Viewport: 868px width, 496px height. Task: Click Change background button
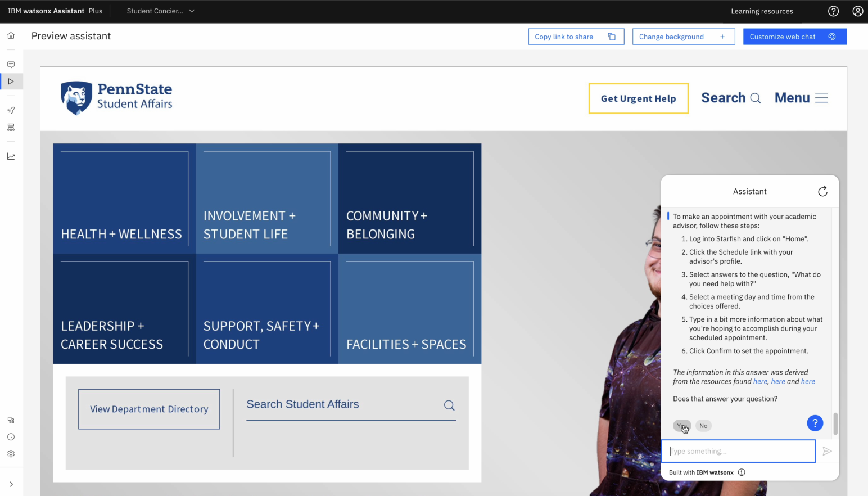click(684, 37)
